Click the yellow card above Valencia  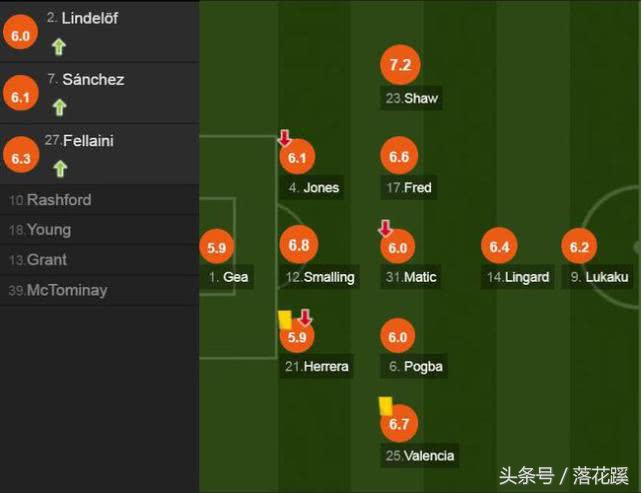[384, 406]
